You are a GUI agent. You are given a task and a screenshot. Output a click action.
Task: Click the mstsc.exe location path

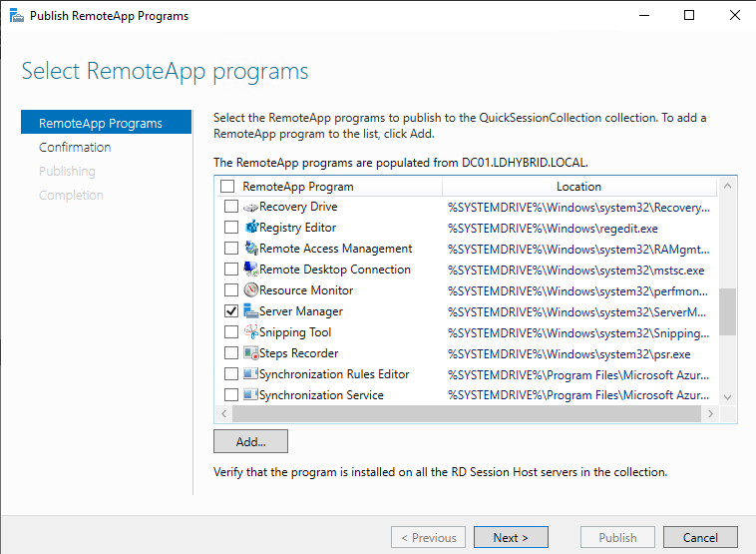click(x=576, y=271)
